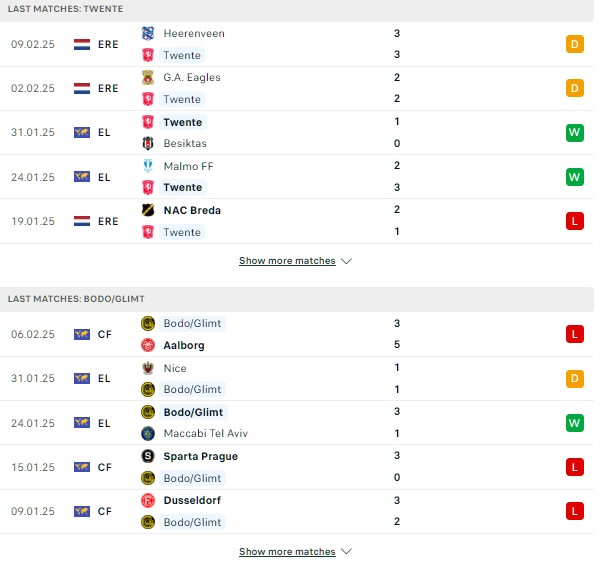
Task: Click the Malmo FF club crest
Action: [148, 166]
